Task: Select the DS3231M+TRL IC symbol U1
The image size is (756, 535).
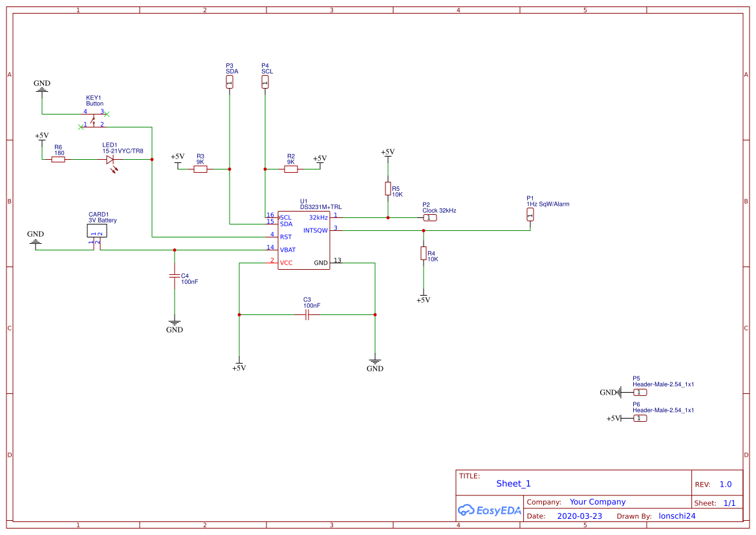Action: click(x=303, y=239)
